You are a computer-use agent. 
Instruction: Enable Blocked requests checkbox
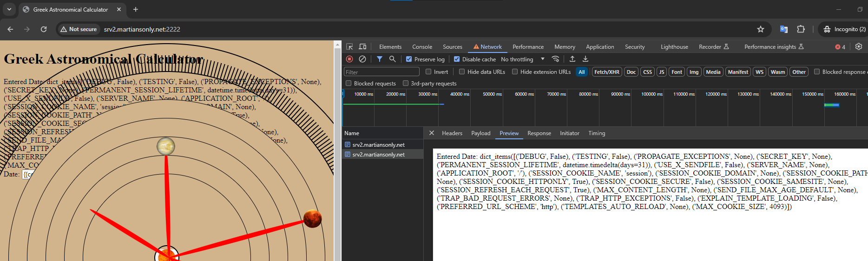[x=349, y=83]
